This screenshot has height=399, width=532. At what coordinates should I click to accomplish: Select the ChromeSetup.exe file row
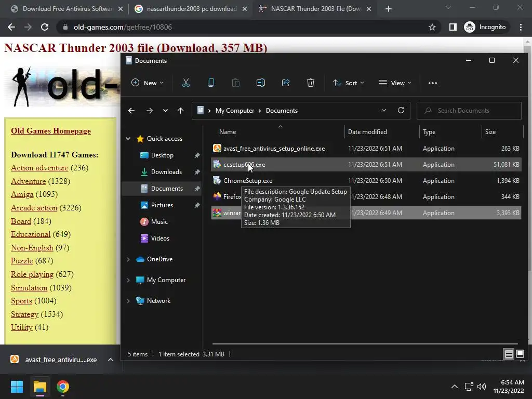366,180
